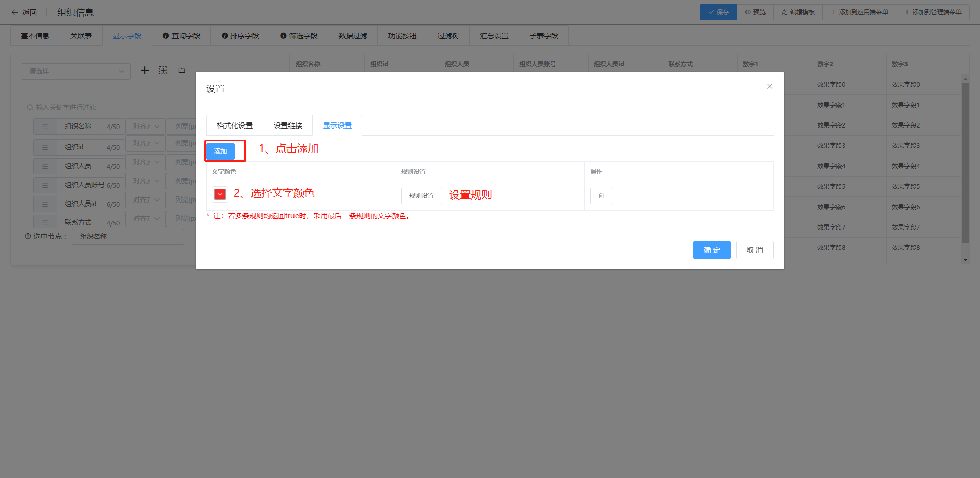Click drag handle icon for 组织id row
Screen dimensions: 980x478
tap(45, 147)
